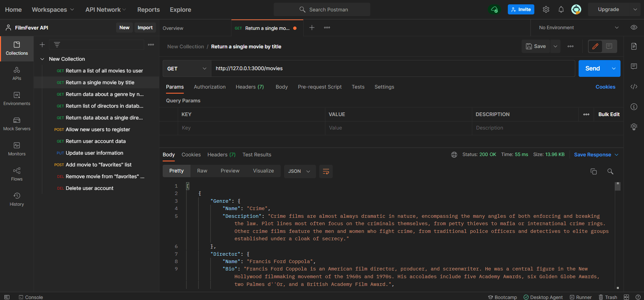Open tab bar more options
The image size is (644, 300).
327,28
